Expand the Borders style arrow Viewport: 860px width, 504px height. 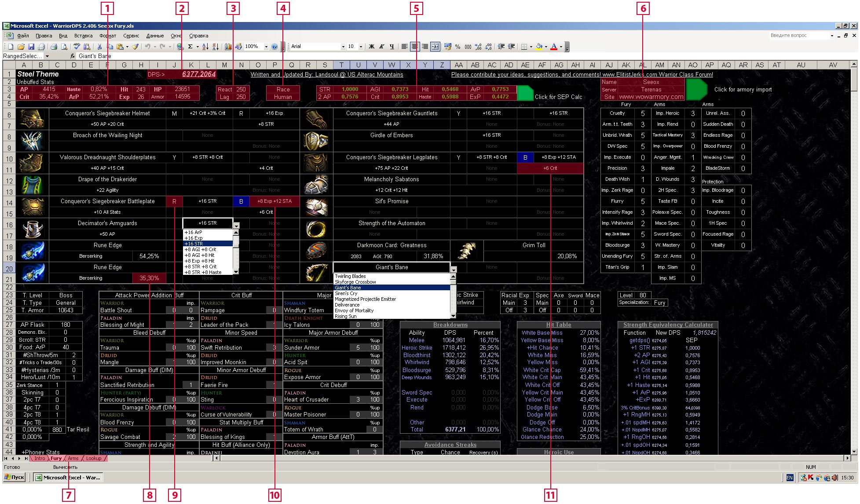pyautogui.click(x=531, y=47)
